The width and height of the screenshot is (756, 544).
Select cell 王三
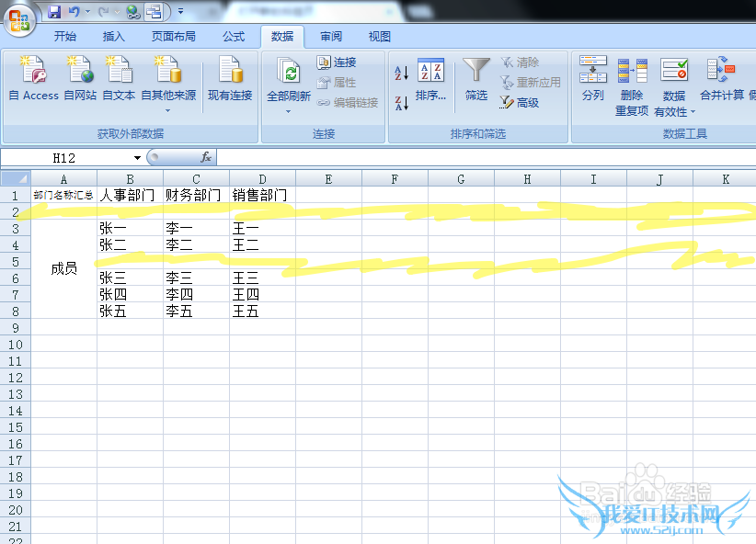(262, 278)
